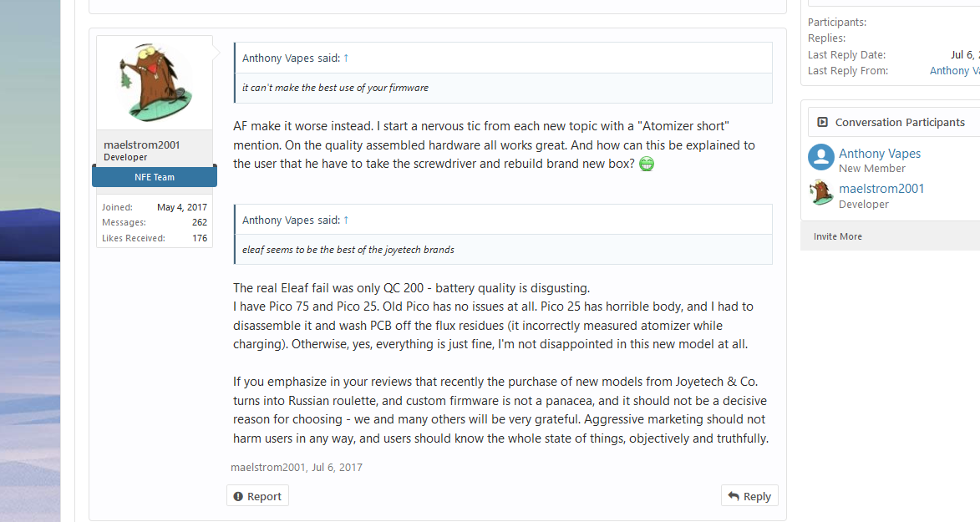980x522 pixels.
Task: Click the post date Jul 6, 2017
Action: click(338, 468)
